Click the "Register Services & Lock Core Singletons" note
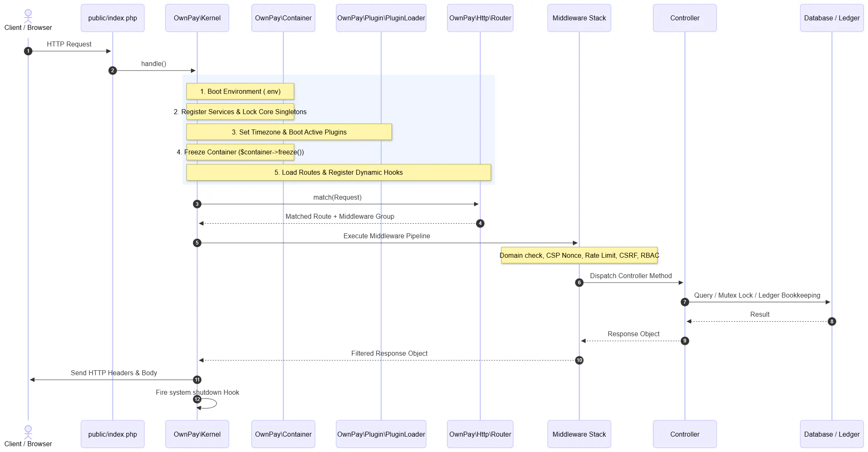868x452 pixels. [x=240, y=112]
